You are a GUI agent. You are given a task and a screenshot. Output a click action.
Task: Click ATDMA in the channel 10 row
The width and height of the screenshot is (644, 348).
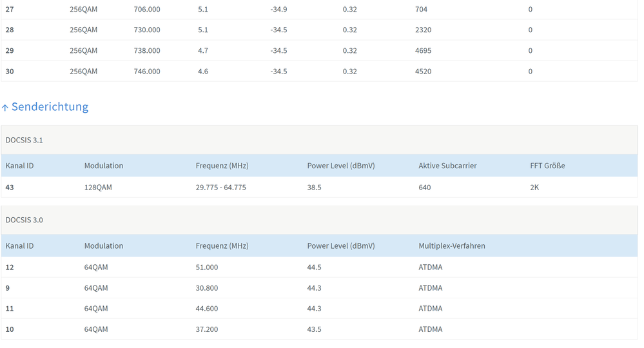[x=431, y=329]
